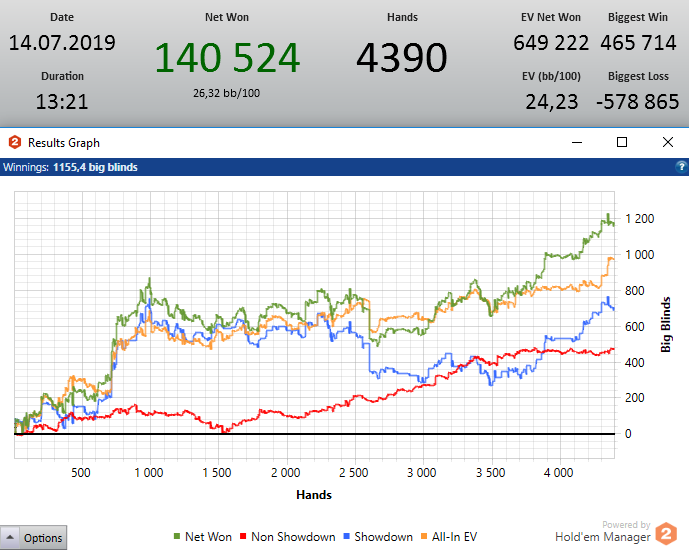Click the 4 000 x-axis label
This screenshot has width=689, height=550.
[x=558, y=473]
